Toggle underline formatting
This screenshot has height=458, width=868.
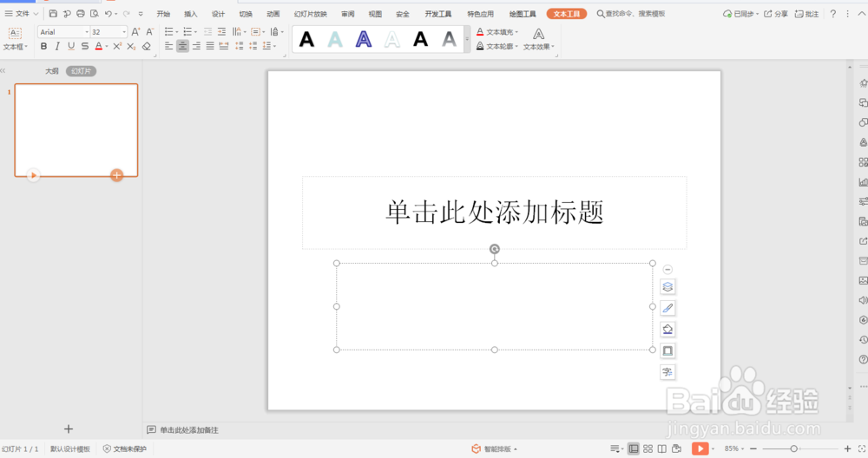[71, 47]
